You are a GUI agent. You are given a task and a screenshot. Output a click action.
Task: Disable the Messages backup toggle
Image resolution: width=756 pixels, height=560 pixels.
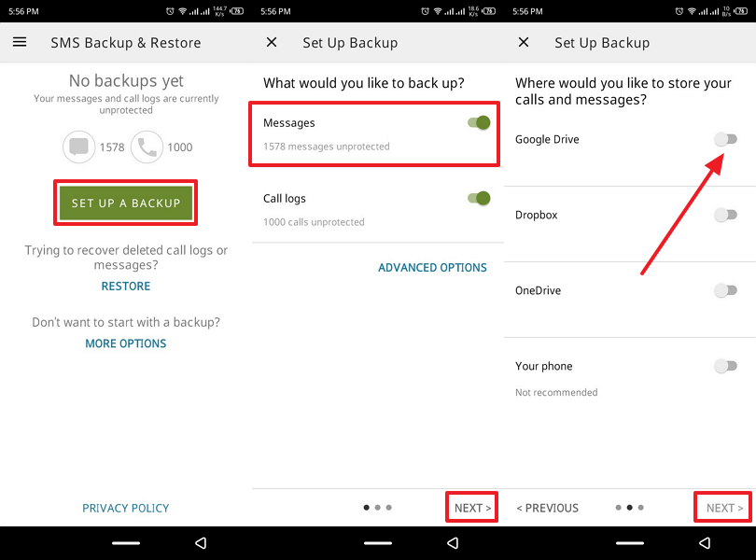[x=479, y=123]
